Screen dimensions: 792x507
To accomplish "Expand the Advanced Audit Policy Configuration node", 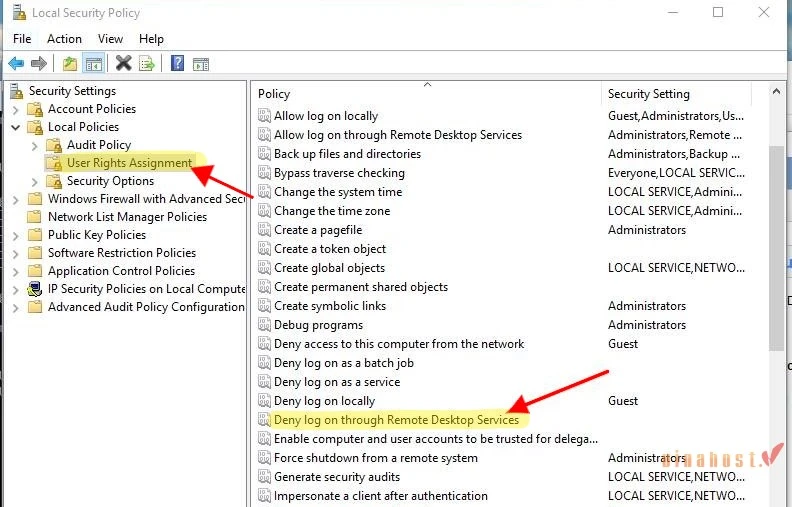I will tap(16, 308).
